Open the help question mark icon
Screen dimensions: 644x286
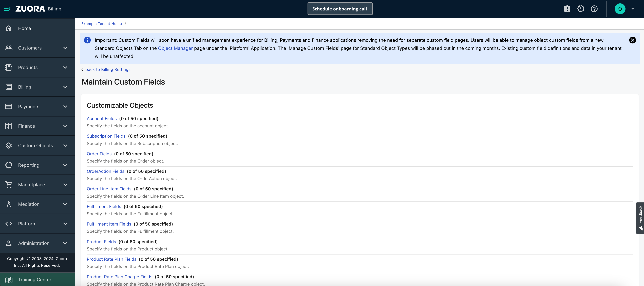pyautogui.click(x=594, y=9)
